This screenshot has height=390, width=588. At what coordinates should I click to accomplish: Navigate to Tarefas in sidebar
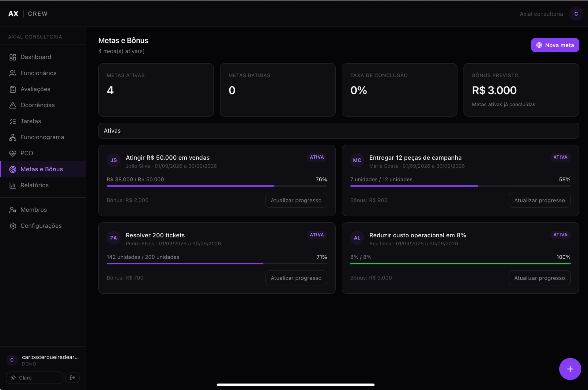point(43,121)
